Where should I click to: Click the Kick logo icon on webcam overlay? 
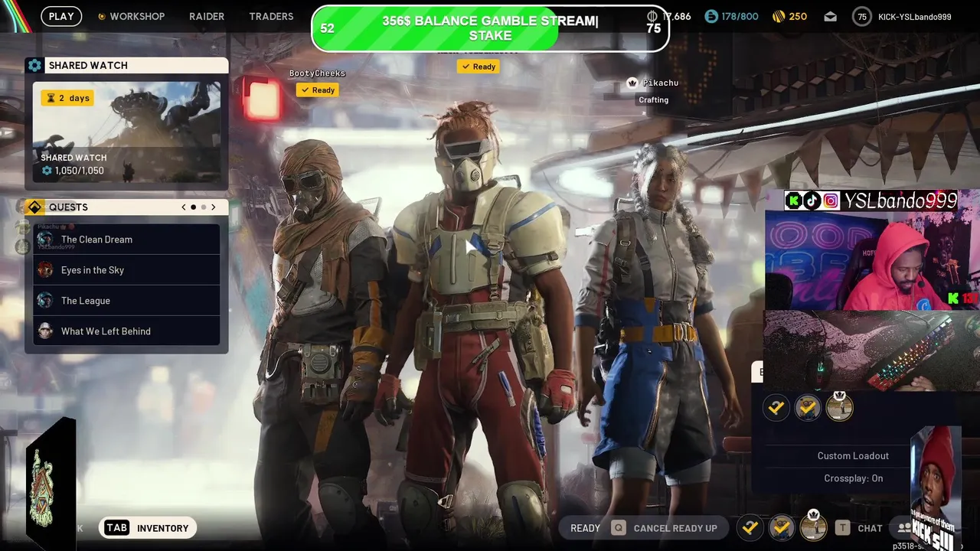coord(793,201)
